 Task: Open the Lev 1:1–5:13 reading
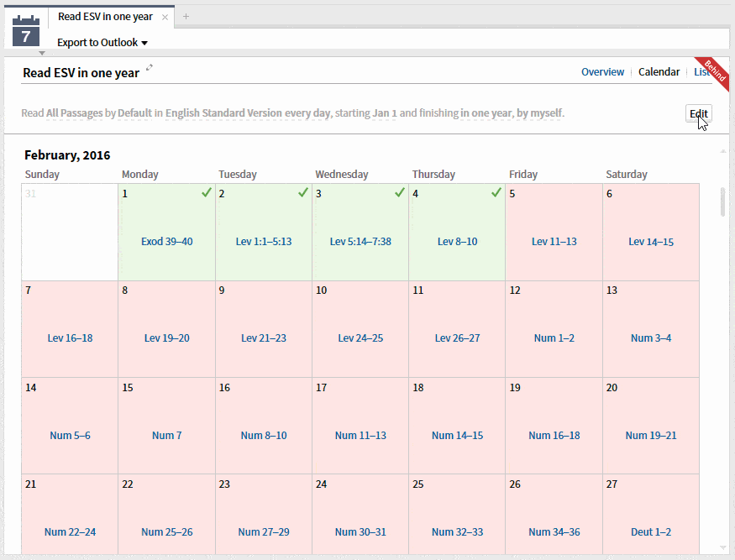(264, 241)
